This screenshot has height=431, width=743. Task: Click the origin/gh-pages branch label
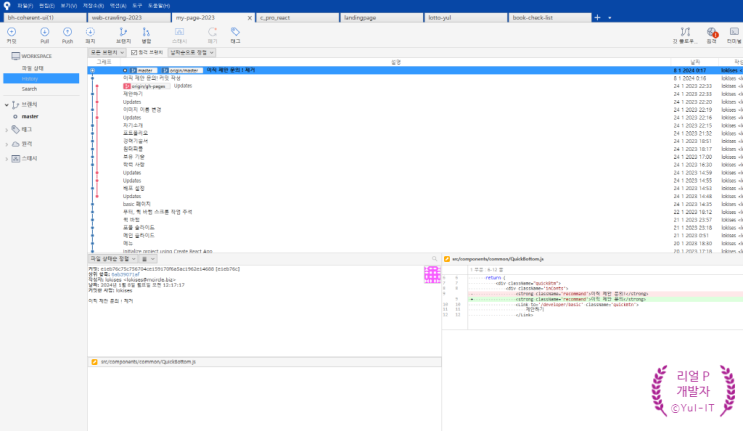(x=146, y=86)
